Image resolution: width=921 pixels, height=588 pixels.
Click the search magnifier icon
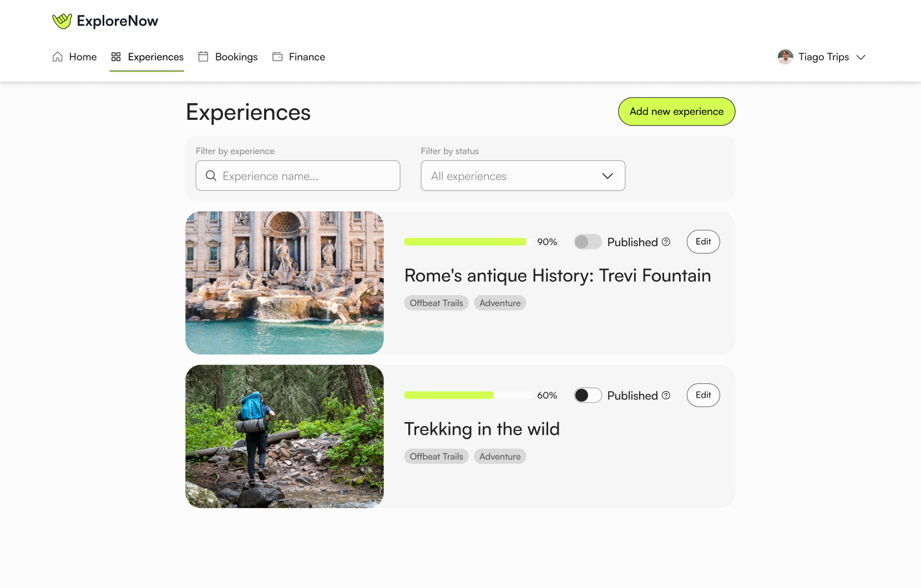click(211, 176)
